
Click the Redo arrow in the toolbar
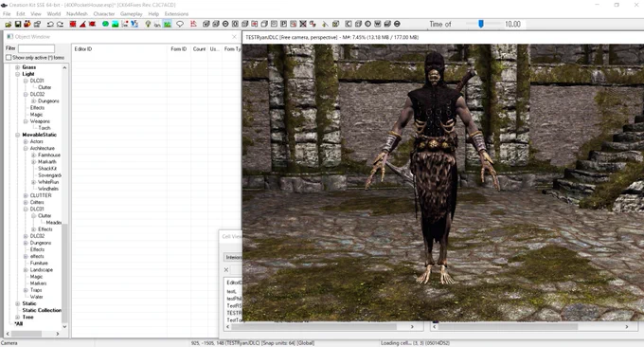60,25
